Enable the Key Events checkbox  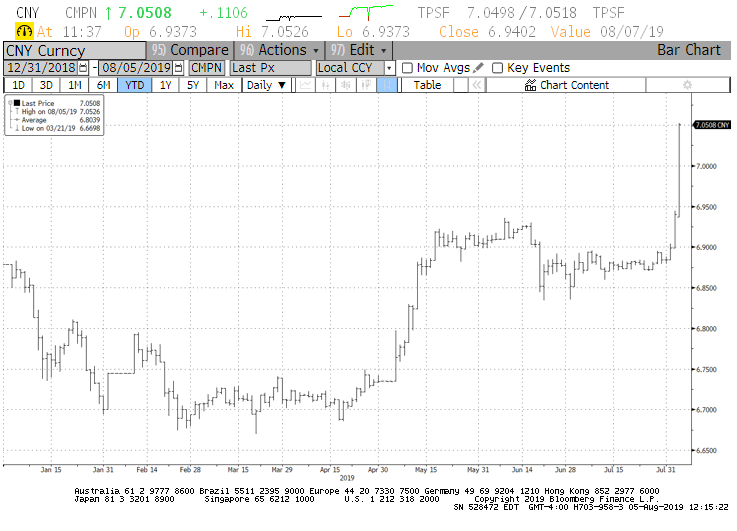(x=498, y=68)
